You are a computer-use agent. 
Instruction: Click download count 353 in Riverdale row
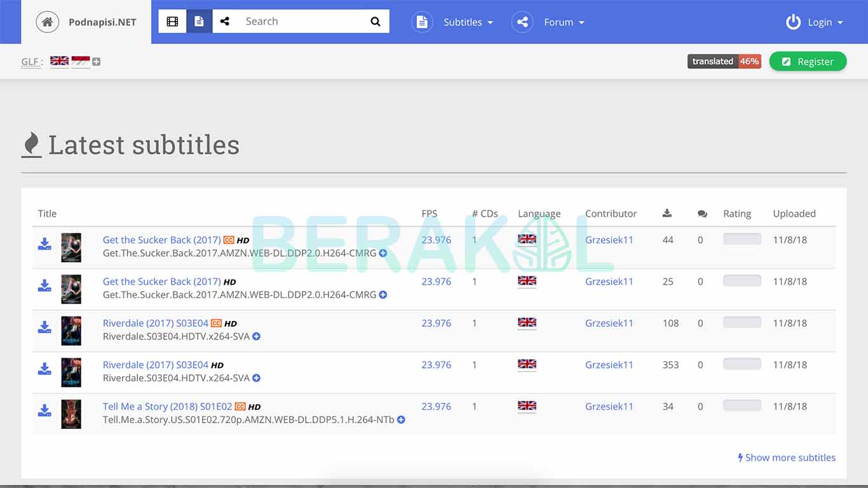coord(671,365)
